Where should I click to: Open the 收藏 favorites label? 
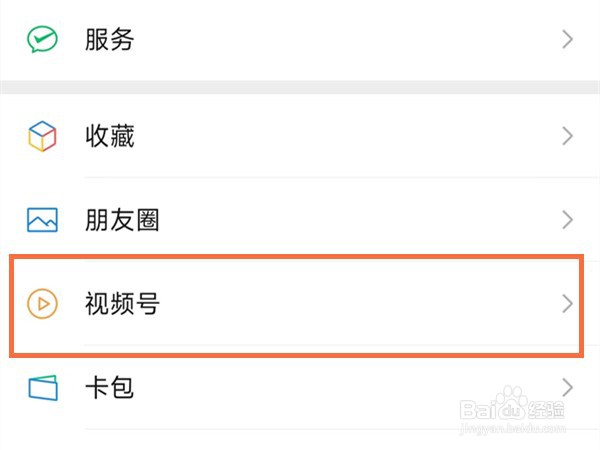[109, 136]
